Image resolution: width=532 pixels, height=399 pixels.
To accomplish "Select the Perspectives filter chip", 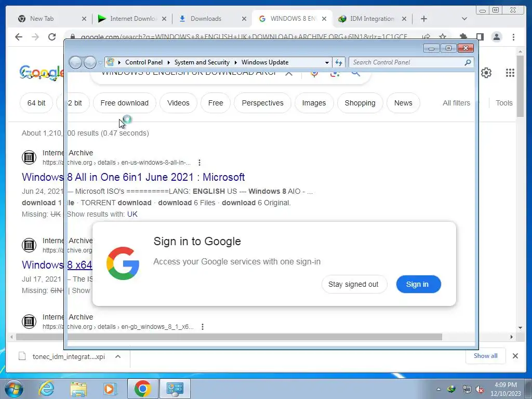I will click(x=262, y=103).
